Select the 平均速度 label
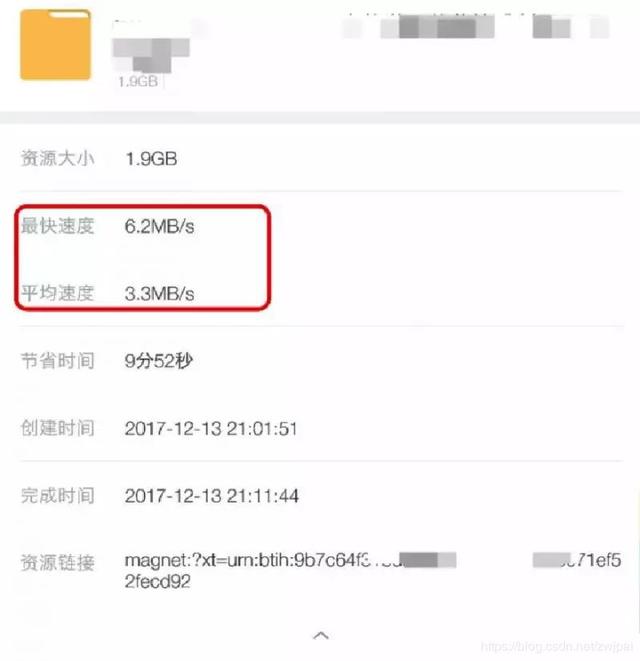Image resolution: width=640 pixels, height=661 pixels. click(57, 293)
